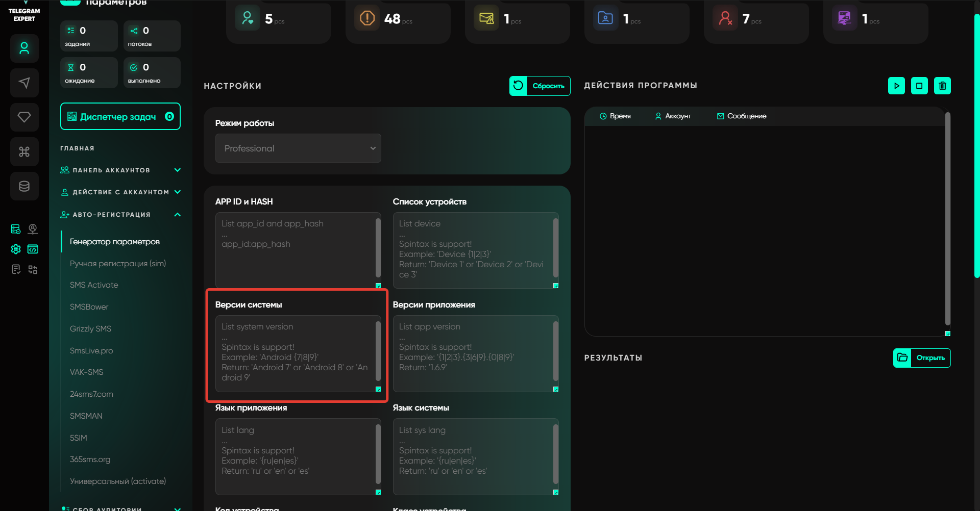Viewport: 980px width, 511px height.
Task: Select Grizzly SMS in the sidebar
Action: [90, 329]
